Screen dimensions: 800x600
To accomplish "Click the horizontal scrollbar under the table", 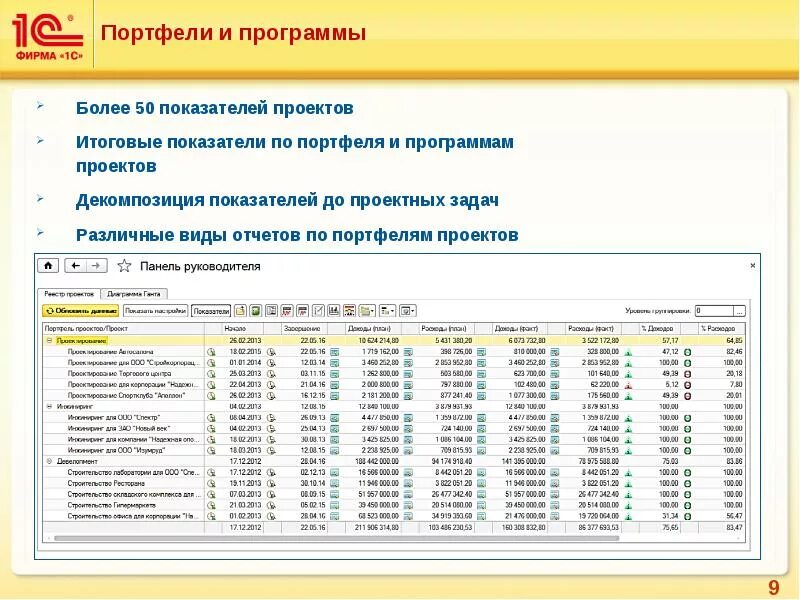I will coord(337,538).
